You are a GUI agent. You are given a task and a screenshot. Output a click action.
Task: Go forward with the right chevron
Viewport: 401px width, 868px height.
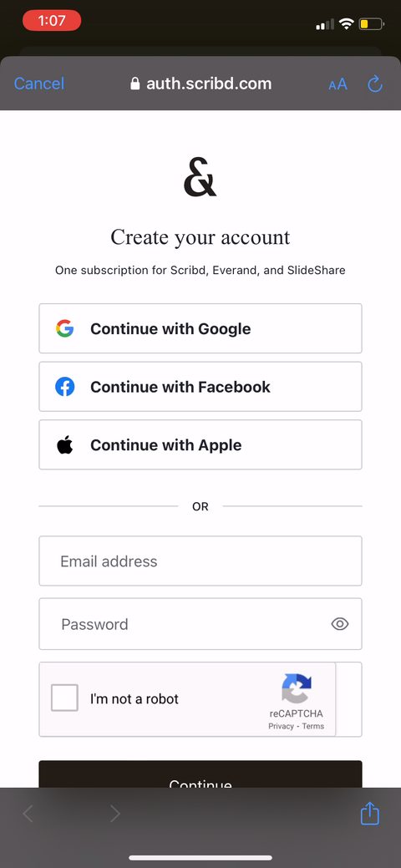click(114, 813)
